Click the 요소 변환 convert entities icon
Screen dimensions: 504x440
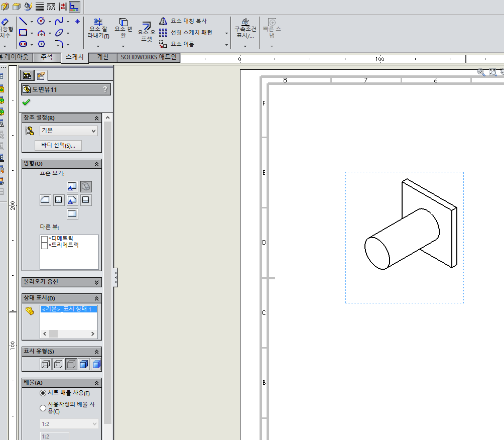(x=123, y=28)
